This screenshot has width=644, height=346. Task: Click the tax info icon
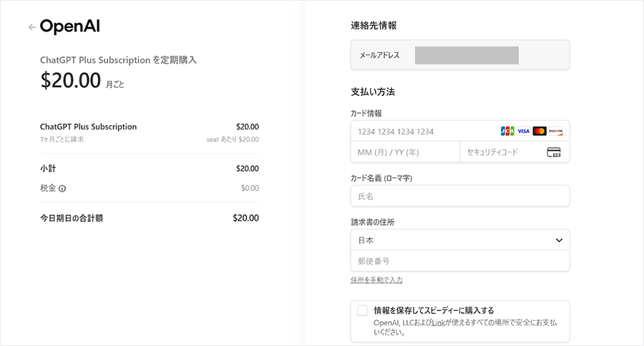62,189
